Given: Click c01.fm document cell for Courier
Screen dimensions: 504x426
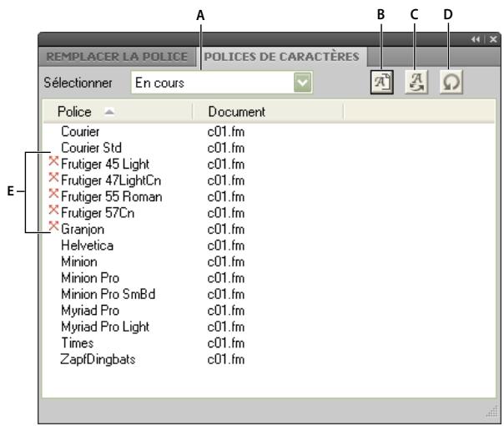Looking at the screenshot, I should (226, 132).
